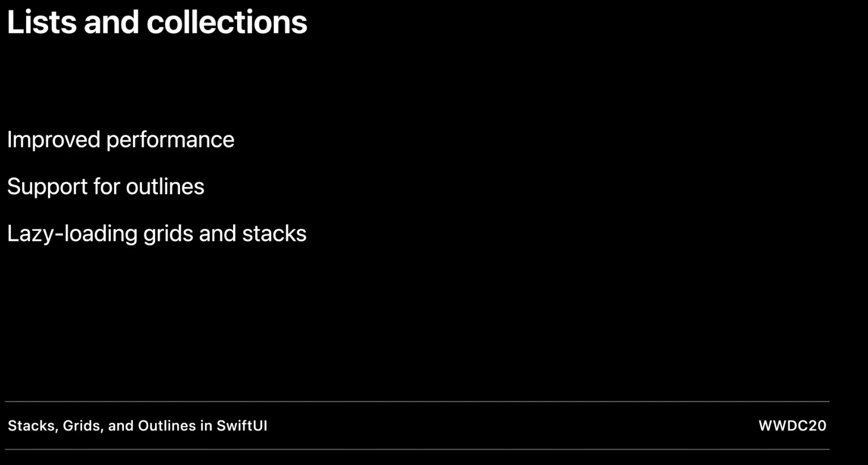
Task: Click the word "collections" in the heading
Action: click(227, 23)
